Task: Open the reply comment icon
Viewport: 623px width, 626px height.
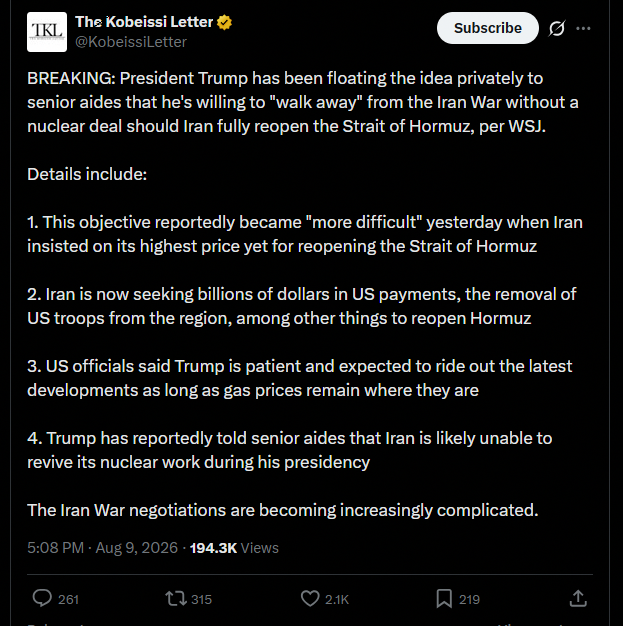Action: pos(42,598)
